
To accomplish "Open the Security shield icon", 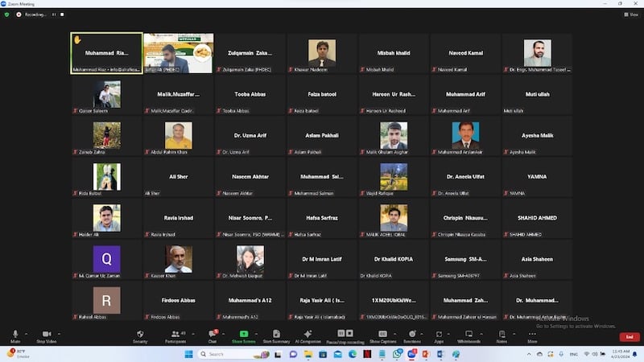I will point(140,335).
